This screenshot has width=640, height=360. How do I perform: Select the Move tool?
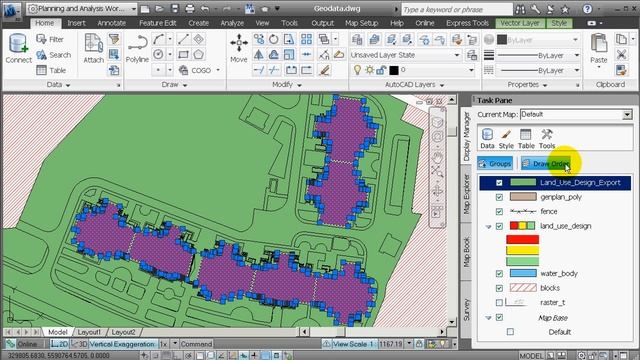click(239, 48)
